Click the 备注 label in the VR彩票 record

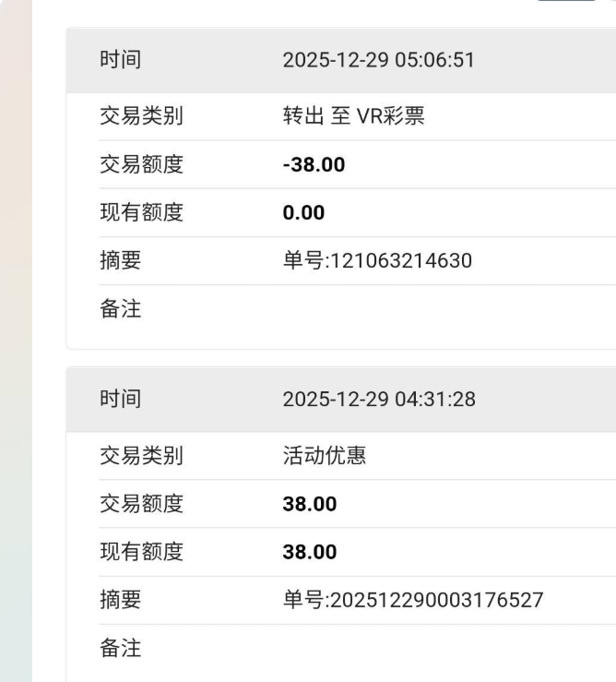click(120, 309)
